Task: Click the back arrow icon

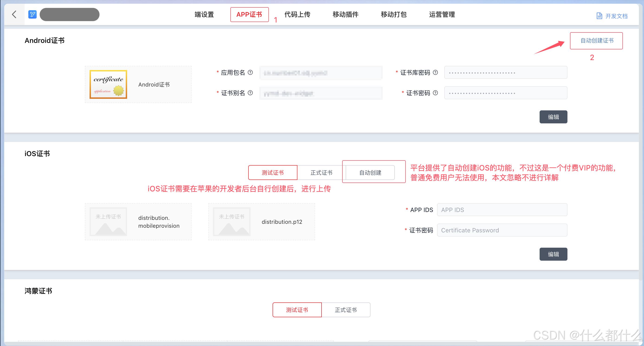Action: tap(14, 14)
